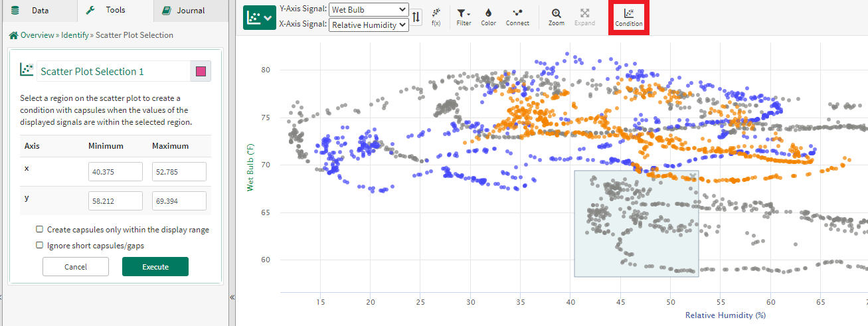The height and width of the screenshot is (326, 868).
Task: Close the selected region on scatter plot
Action: click(x=693, y=177)
